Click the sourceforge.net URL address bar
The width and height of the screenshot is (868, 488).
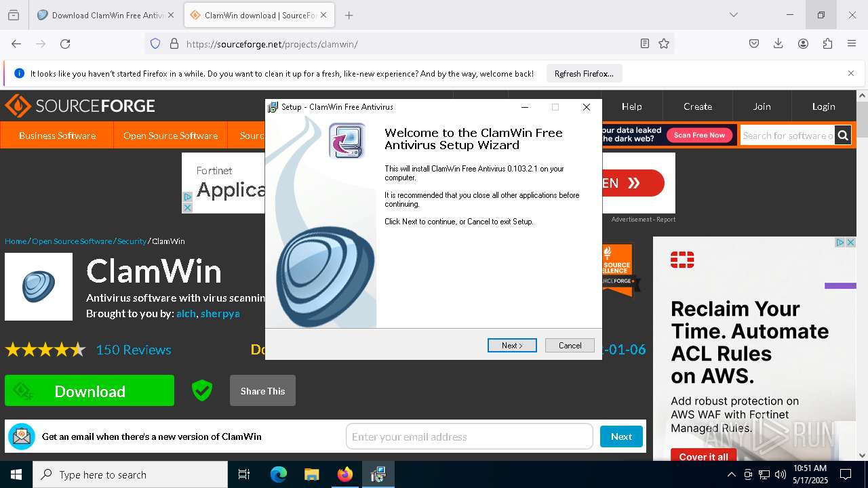tap(407, 44)
